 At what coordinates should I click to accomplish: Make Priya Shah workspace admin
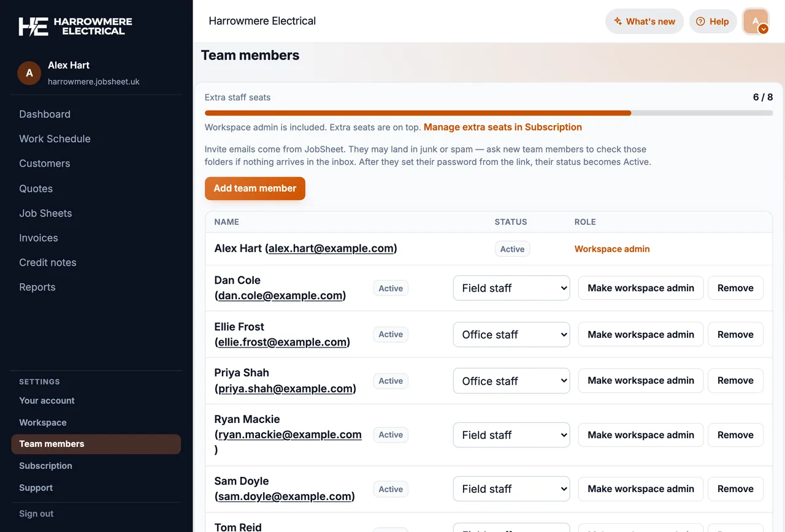[x=641, y=381]
